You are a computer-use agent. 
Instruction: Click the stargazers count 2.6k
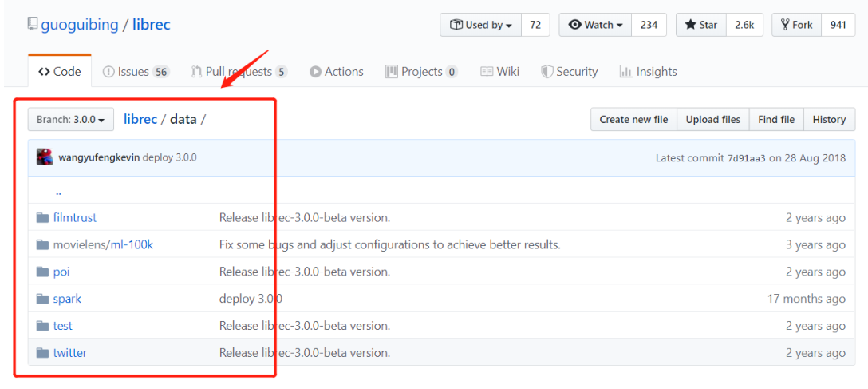[744, 25]
